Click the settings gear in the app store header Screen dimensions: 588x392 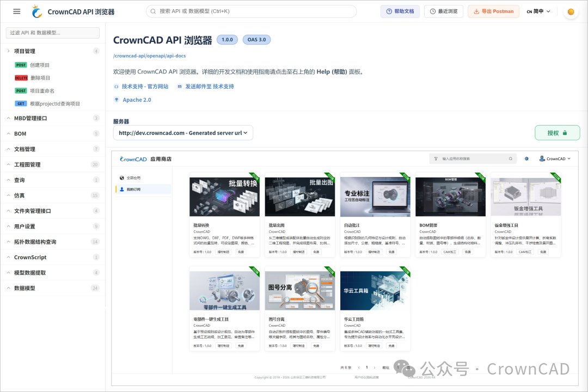tap(526, 158)
